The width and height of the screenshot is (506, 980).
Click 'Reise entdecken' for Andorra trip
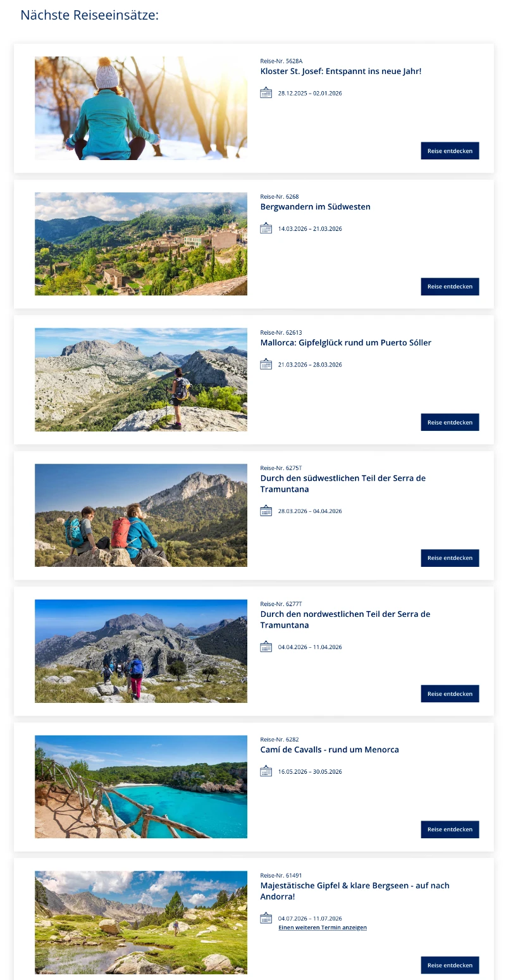(x=450, y=965)
